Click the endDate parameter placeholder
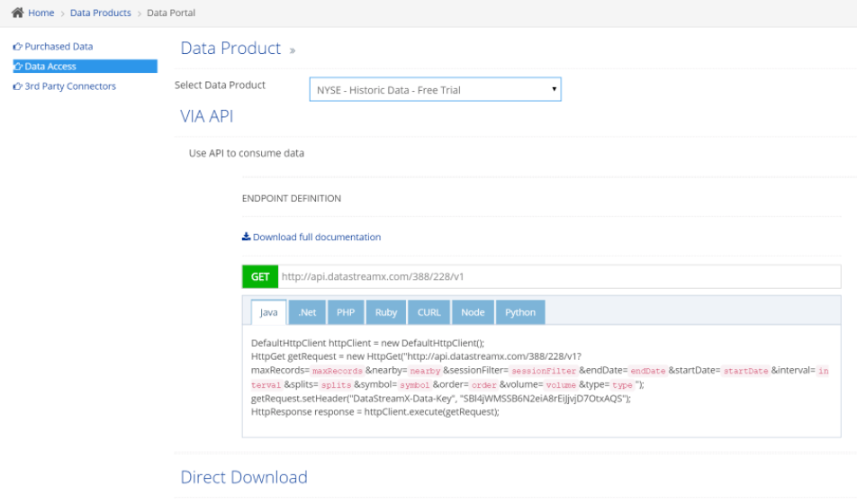The image size is (857, 504). (647, 371)
